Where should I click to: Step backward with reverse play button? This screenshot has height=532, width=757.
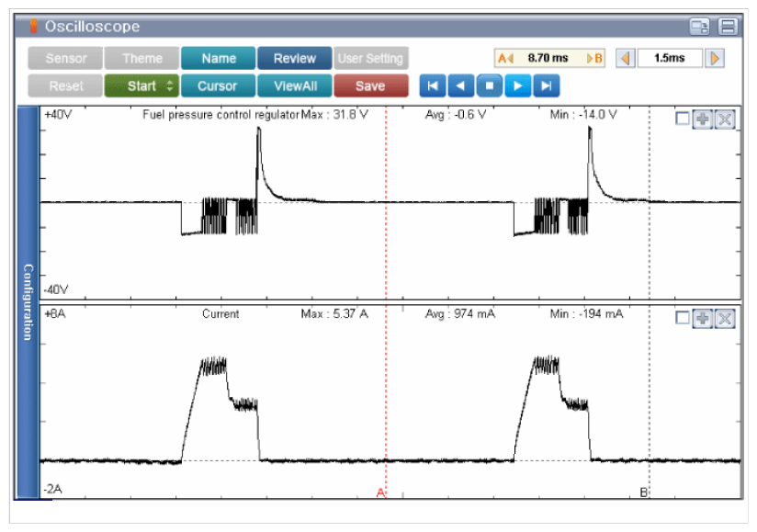coord(460,86)
